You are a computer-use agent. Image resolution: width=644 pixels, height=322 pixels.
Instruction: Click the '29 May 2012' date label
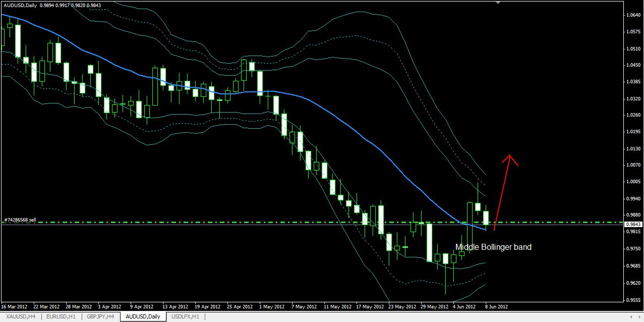(434, 306)
